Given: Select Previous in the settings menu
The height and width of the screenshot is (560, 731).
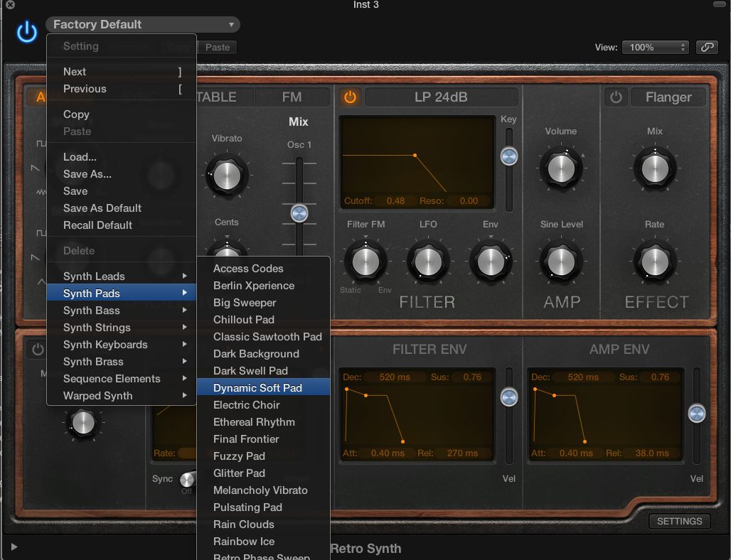Looking at the screenshot, I should (122, 89).
